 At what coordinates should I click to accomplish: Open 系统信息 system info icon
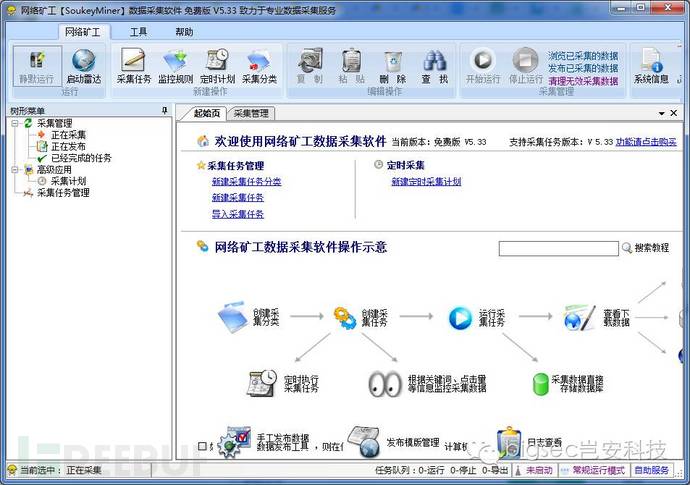651,60
